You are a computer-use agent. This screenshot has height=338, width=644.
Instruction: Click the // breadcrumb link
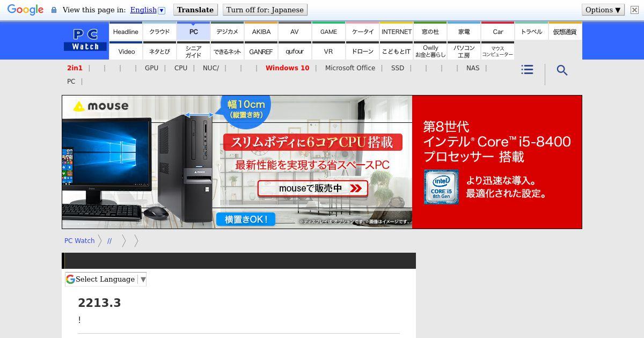coord(109,240)
